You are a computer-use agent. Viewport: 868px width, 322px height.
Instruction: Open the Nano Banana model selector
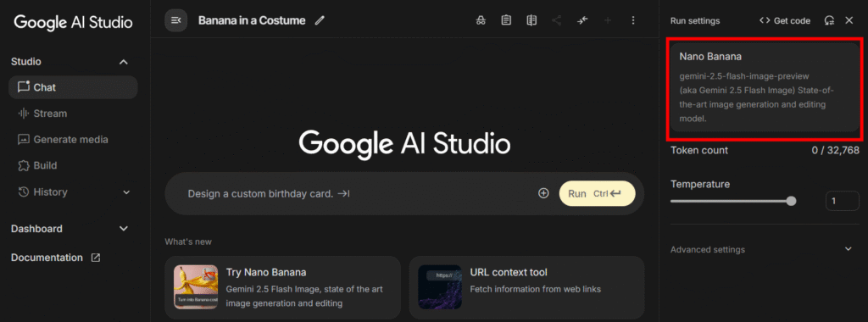(x=765, y=87)
